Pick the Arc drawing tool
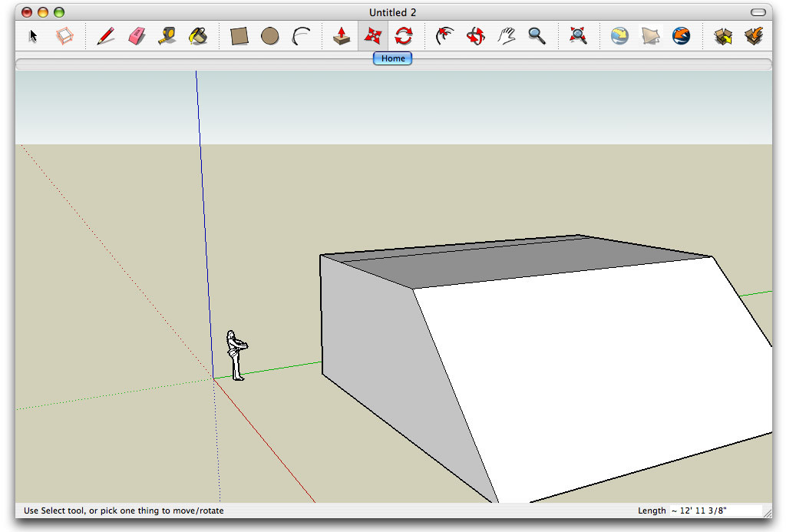Viewport: 786px width, 532px height. [300, 35]
